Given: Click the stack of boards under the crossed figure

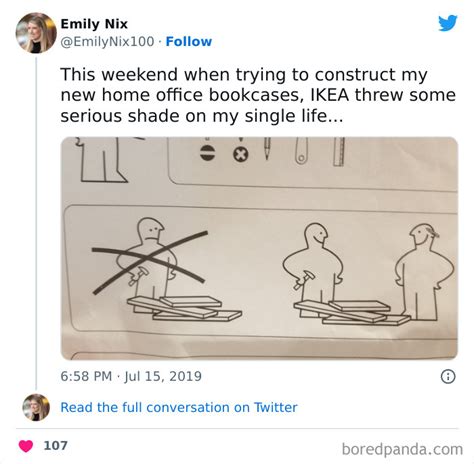Looking at the screenshot, I should (184, 308).
